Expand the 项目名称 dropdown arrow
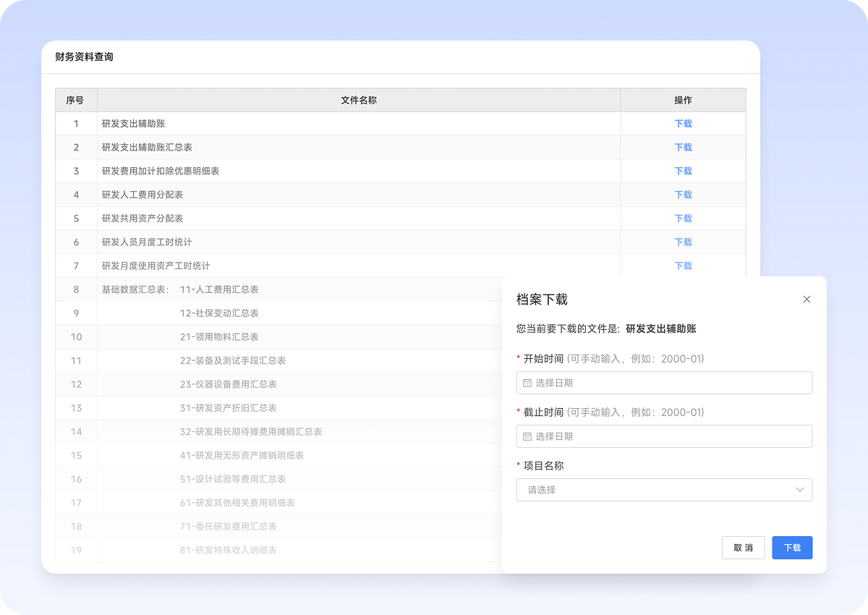This screenshot has width=868, height=615. coord(800,490)
